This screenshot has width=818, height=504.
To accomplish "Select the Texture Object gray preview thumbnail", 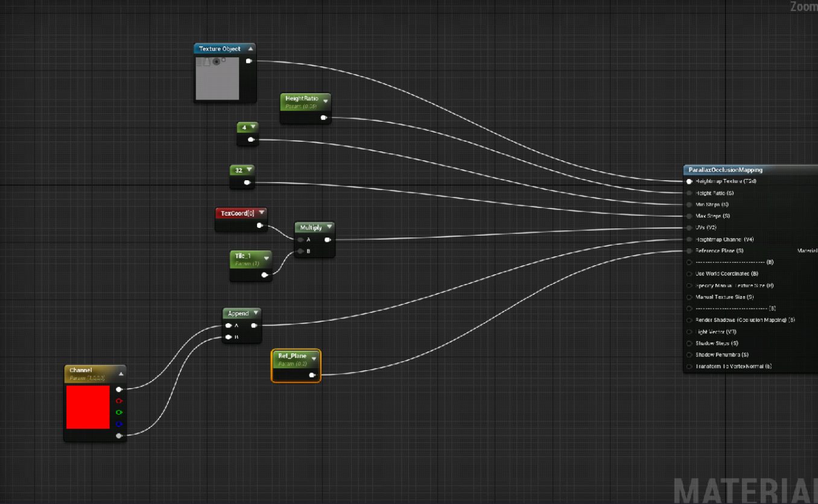I will [218, 78].
